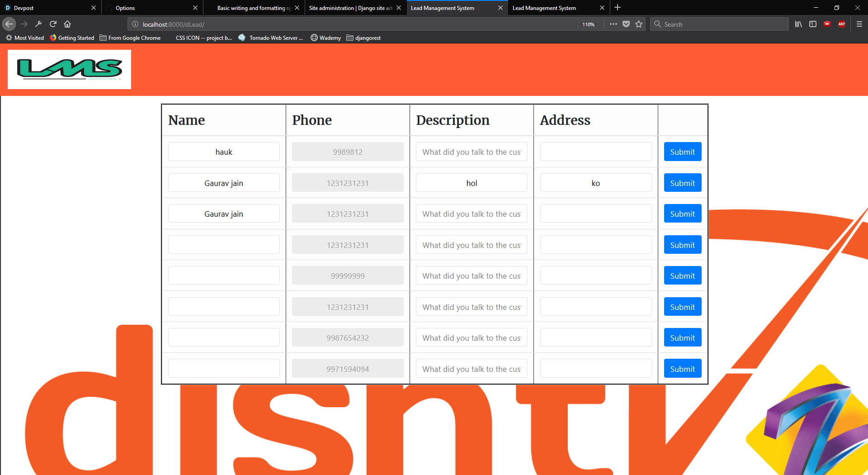Open the Adblock Plus extension

tap(842, 24)
